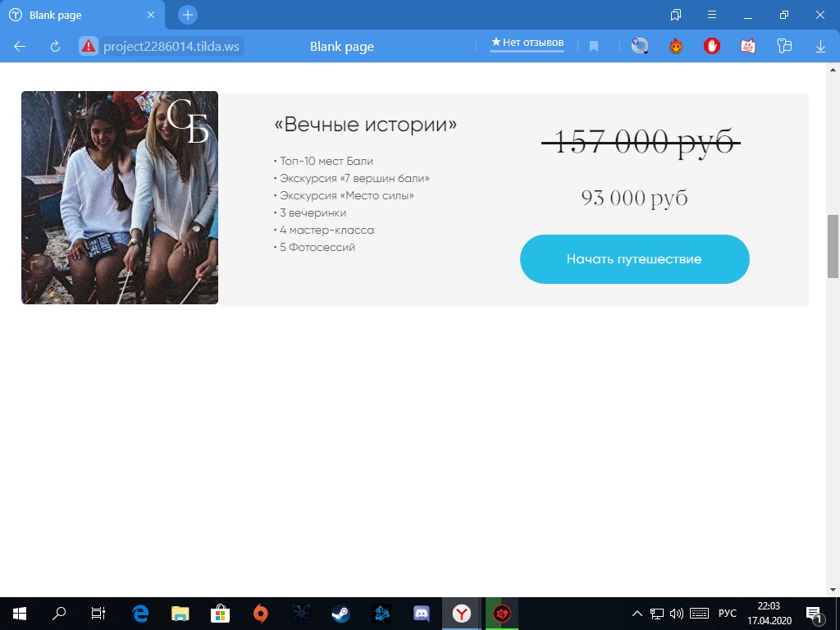Image resolution: width=840 pixels, height=630 pixels.
Task: Click the page vertical scrollbar thumb
Action: pyautogui.click(x=833, y=246)
